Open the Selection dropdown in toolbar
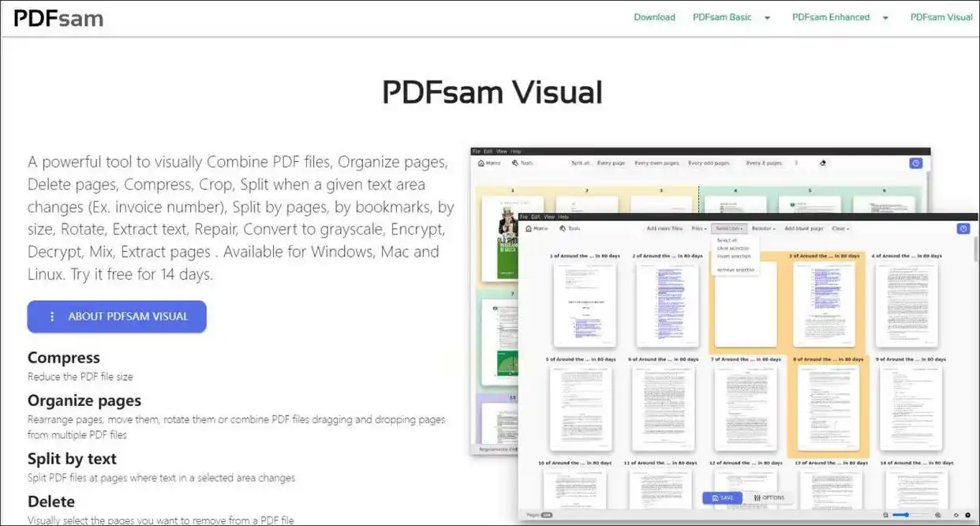 [x=728, y=228]
